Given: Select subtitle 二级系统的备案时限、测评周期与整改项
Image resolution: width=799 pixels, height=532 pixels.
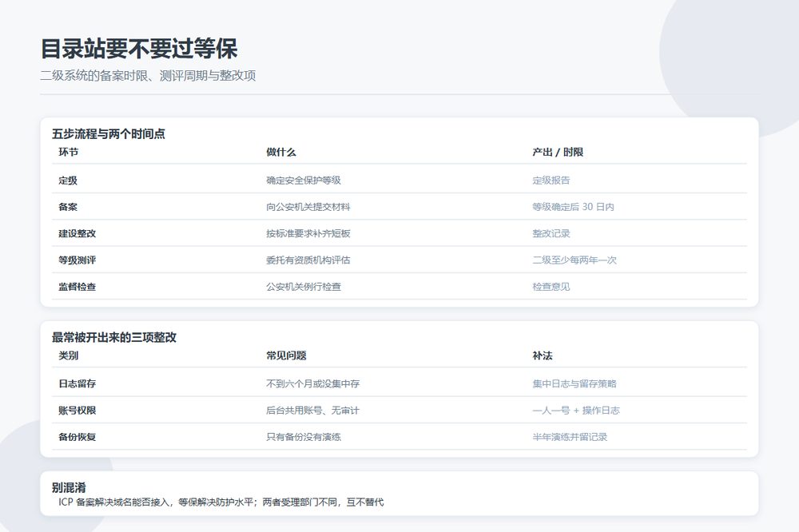Looking at the screenshot, I should click(x=148, y=75).
